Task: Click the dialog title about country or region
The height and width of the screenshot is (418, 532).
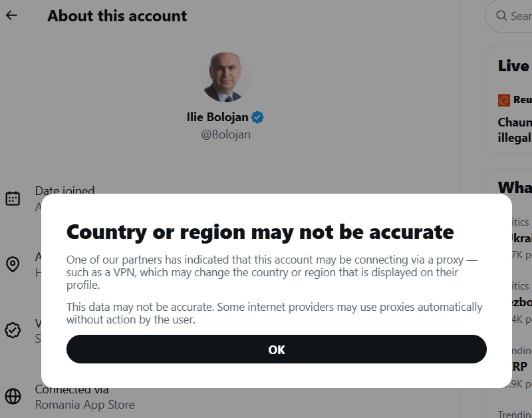Action: (x=260, y=232)
